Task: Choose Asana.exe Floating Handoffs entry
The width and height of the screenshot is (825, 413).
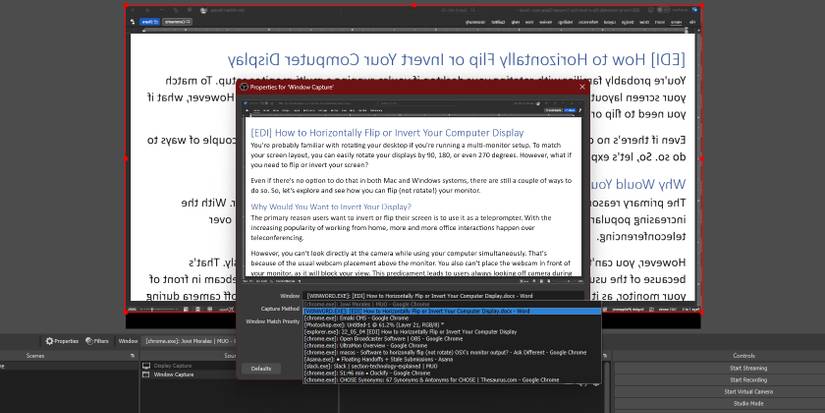Action: [452, 359]
